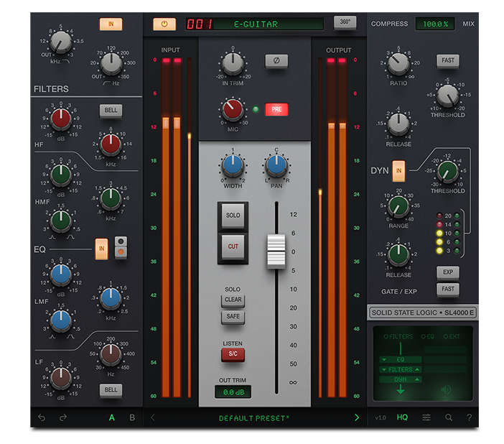This screenshot has width=504, height=444.
Task: Toggle the HF BELL button
Action: (x=111, y=111)
